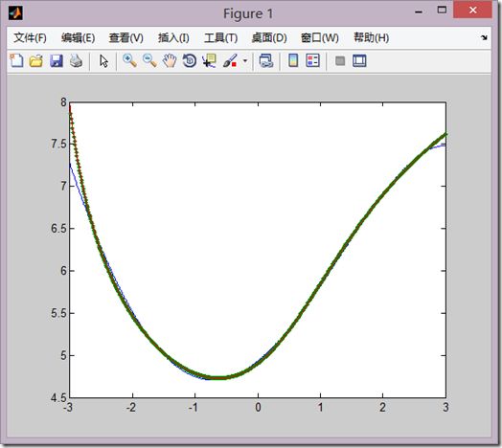502x448 pixels.
Task: Open a file with the folder icon
Action: 36,60
